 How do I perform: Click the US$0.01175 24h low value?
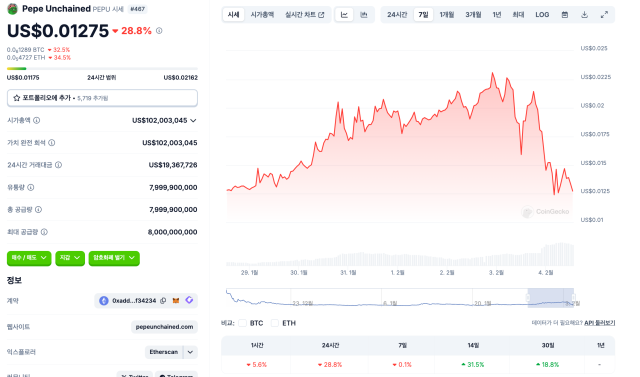(23, 78)
